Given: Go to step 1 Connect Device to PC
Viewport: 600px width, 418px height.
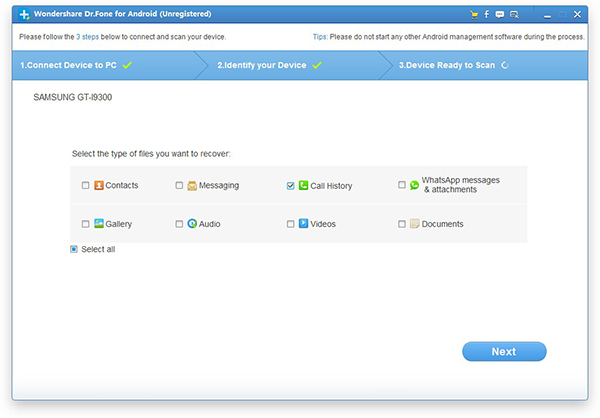Looking at the screenshot, I should tap(76, 65).
